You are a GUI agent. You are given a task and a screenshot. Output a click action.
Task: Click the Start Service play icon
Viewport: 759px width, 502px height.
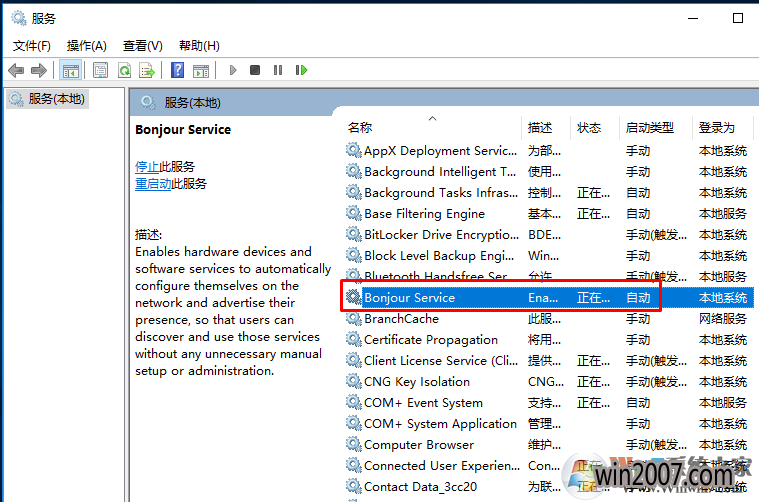tap(233, 71)
